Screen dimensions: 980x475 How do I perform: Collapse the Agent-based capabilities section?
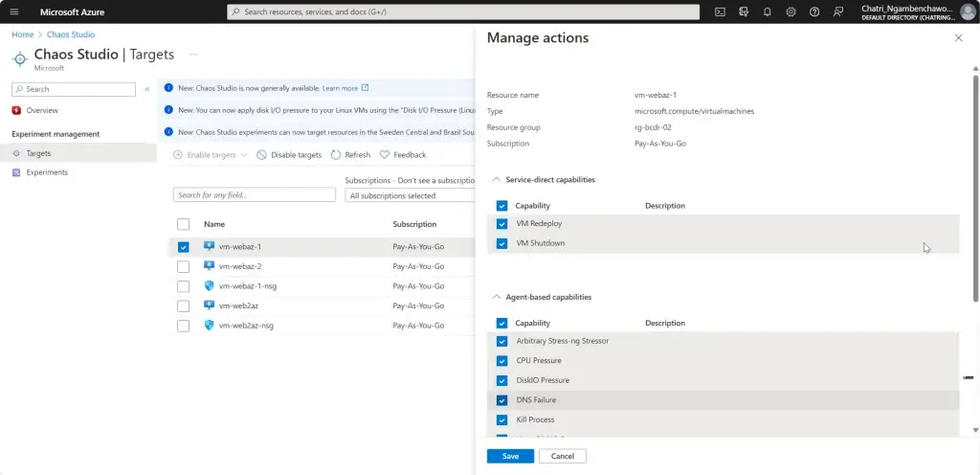point(497,297)
